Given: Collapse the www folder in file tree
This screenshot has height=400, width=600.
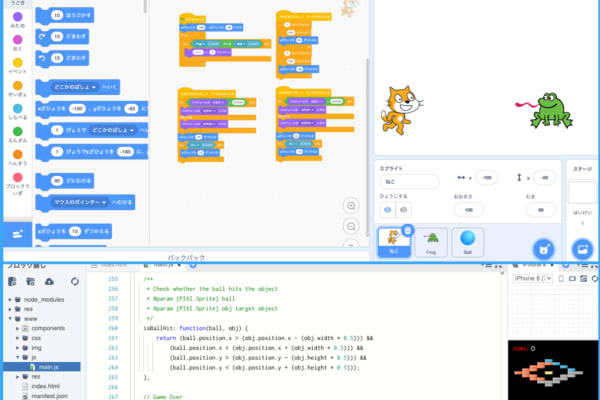Looking at the screenshot, I should 12,318.
